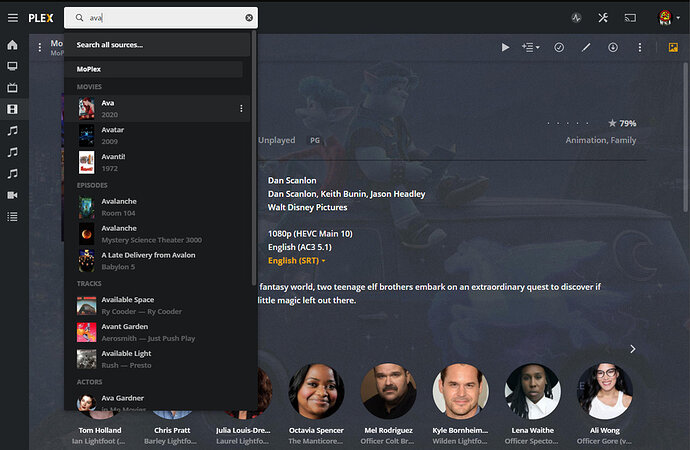Open the first music library icon in sidebar
Image resolution: width=690 pixels, height=450 pixels.
(12, 131)
